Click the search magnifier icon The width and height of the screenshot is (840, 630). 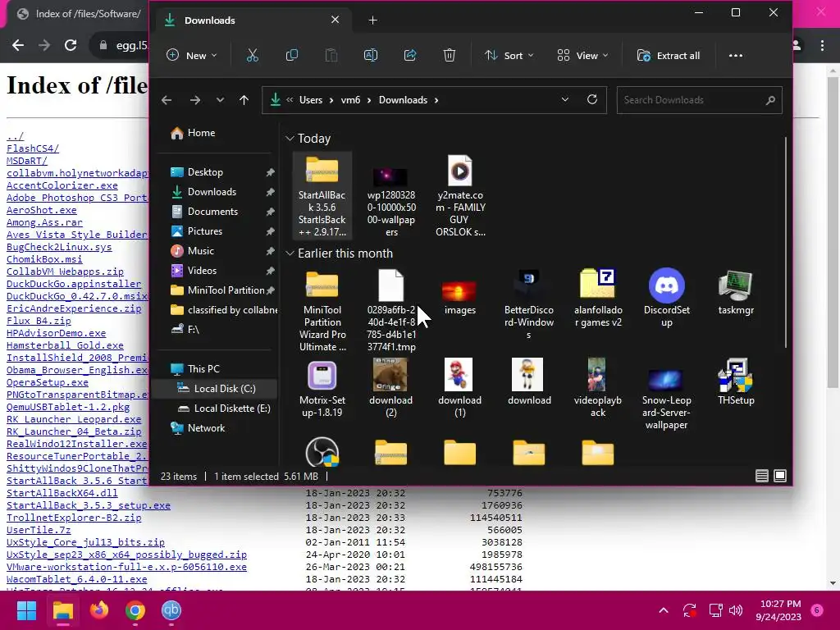click(x=770, y=100)
